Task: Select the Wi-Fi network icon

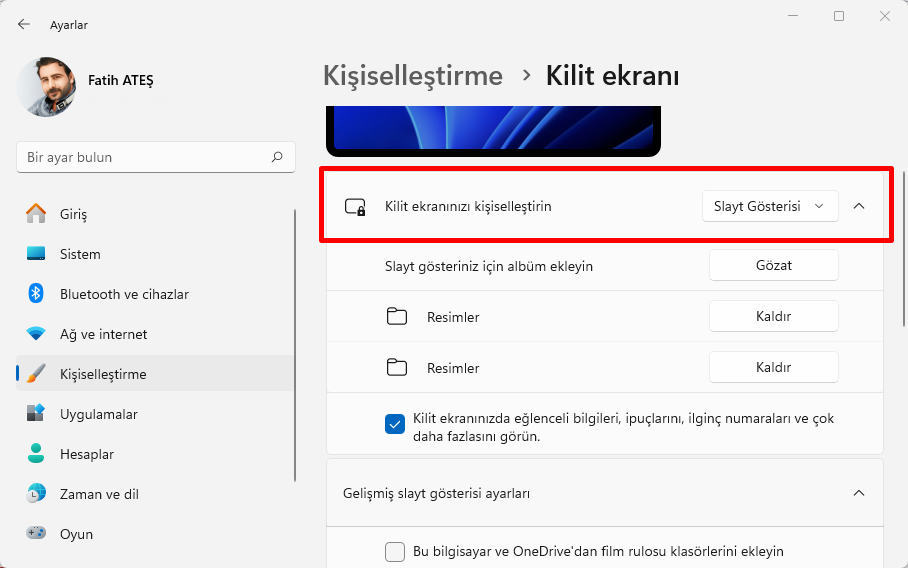Action: pos(36,334)
